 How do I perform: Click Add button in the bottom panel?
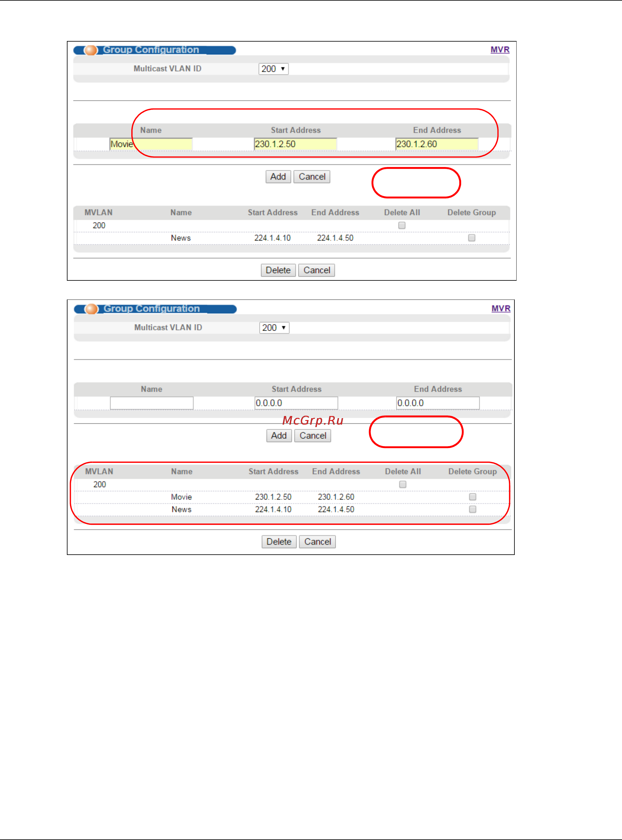(279, 436)
